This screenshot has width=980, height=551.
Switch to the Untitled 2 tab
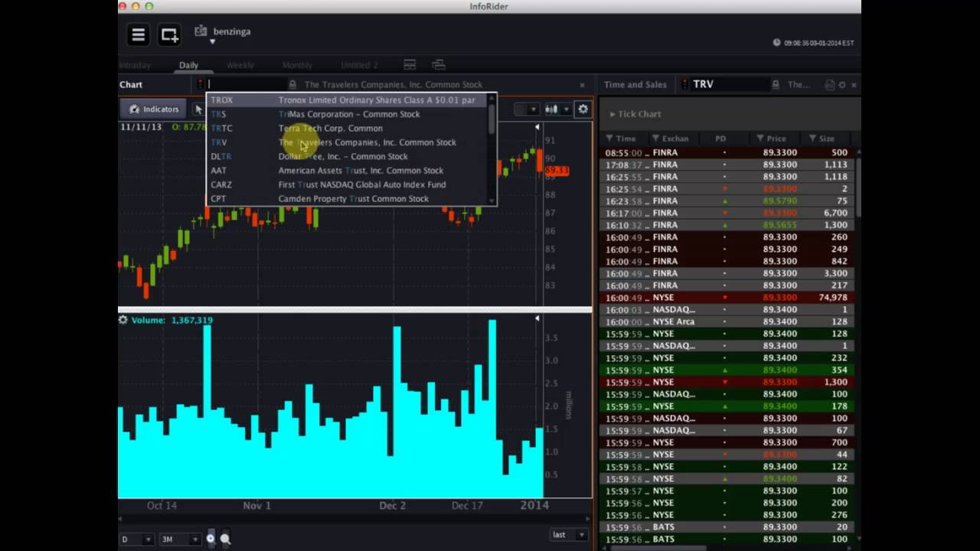click(x=359, y=65)
